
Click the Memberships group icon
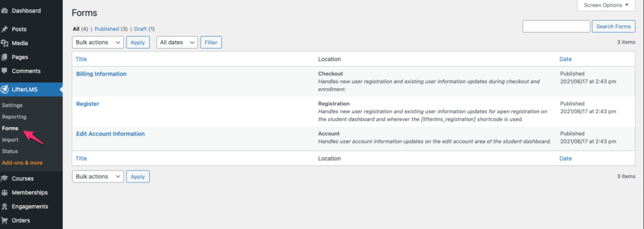click(x=4, y=193)
